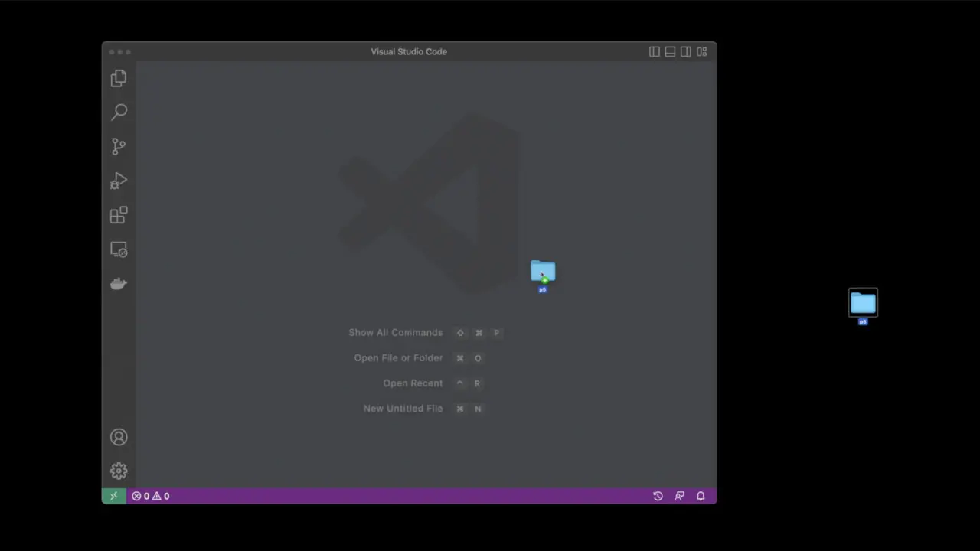980x551 pixels.
Task: Toggle the secondary side bar layout button
Action: click(x=686, y=51)
